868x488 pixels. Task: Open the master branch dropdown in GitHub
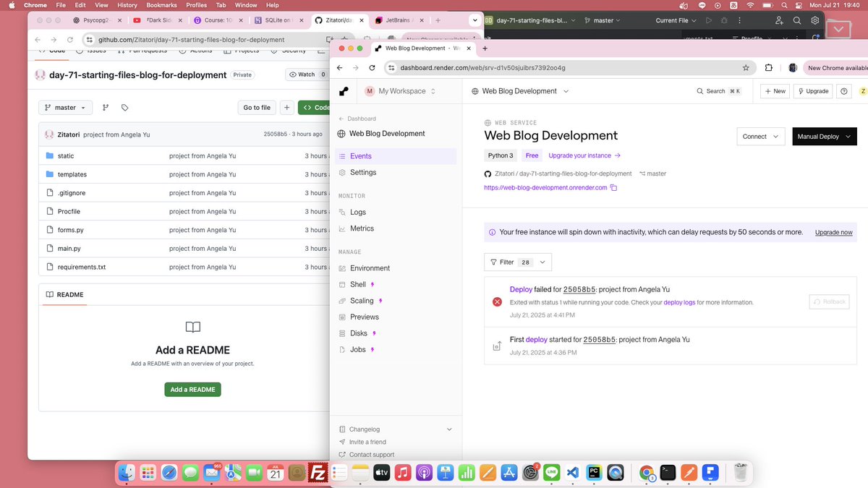tap(65, 108)
